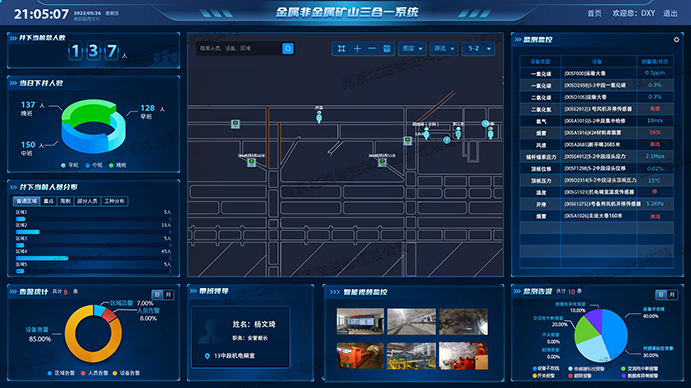This screenshot has width=691, height=388.
Task: Open the bottom-right worker video thumbnail
Action: point(463,355)
